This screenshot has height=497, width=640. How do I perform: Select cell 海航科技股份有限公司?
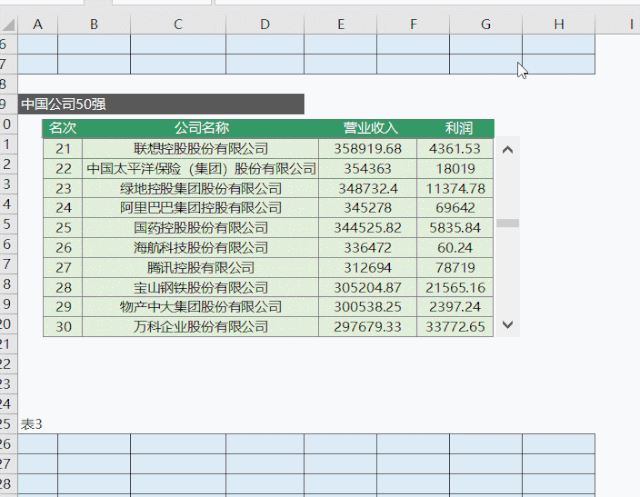click(x=200, y=248)
